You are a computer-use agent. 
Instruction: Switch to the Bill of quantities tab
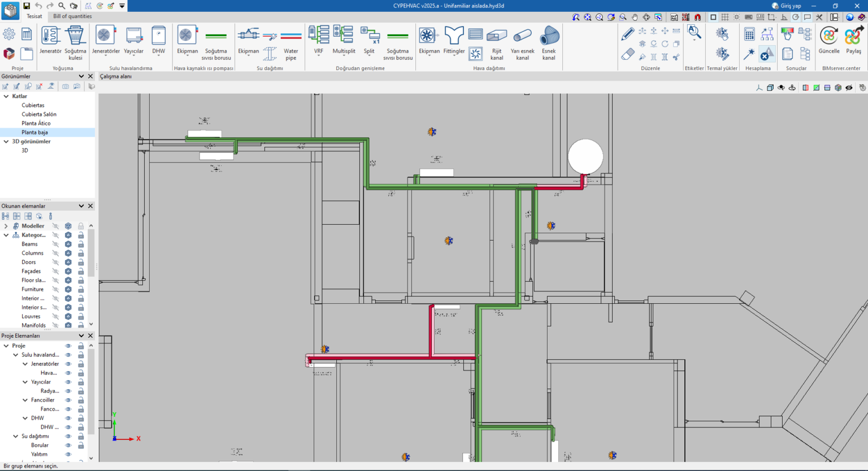(72, 16)
